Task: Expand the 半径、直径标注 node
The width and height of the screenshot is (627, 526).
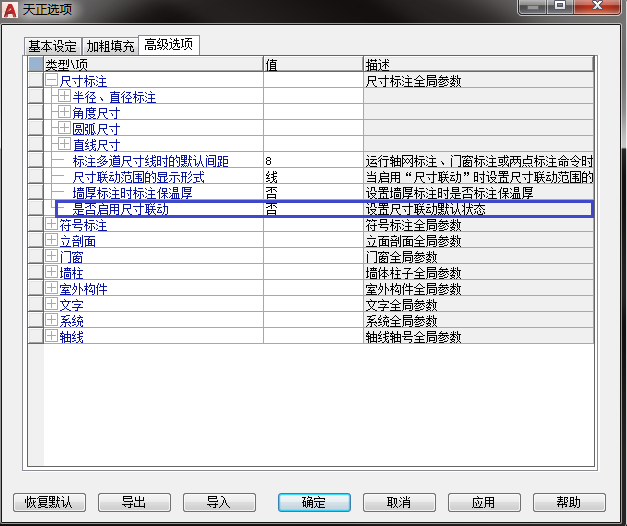Action: (x=64, y=97)
